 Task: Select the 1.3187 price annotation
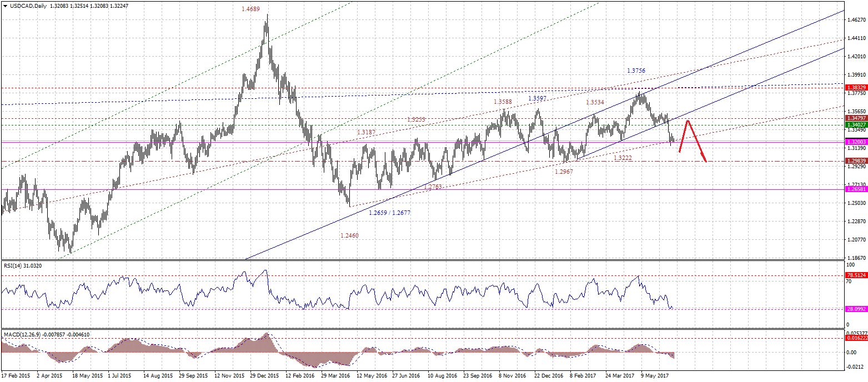pyautogui.click(x=367, y=132)
